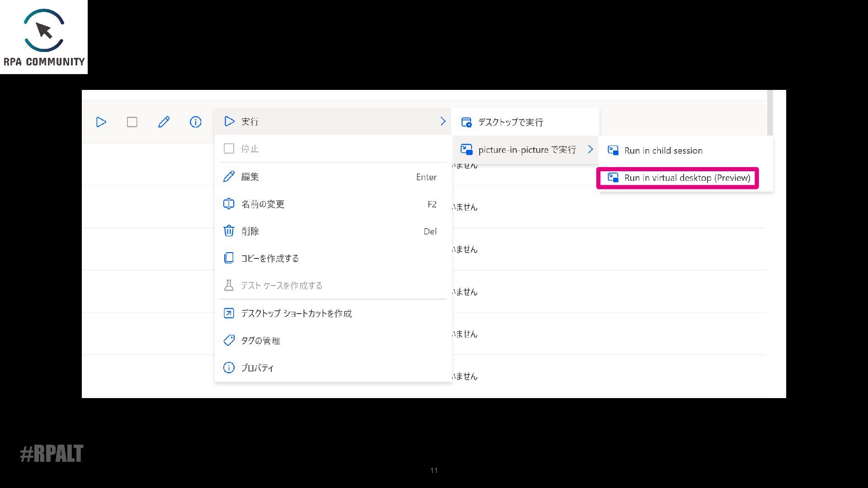Click テスト ケースを作成する entry
The height and width of the screenshot is (488, 868).
point(281,286)
